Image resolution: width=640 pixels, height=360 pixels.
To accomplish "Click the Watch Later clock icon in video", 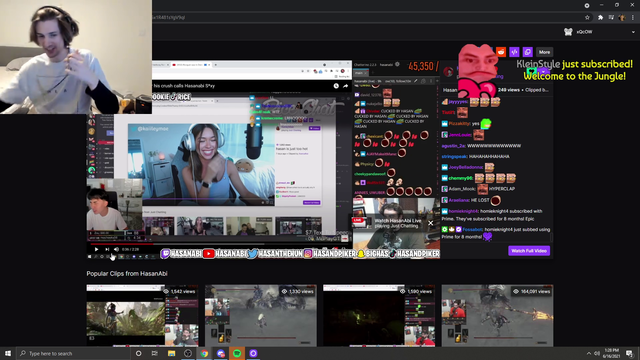I will click(336, 86).
